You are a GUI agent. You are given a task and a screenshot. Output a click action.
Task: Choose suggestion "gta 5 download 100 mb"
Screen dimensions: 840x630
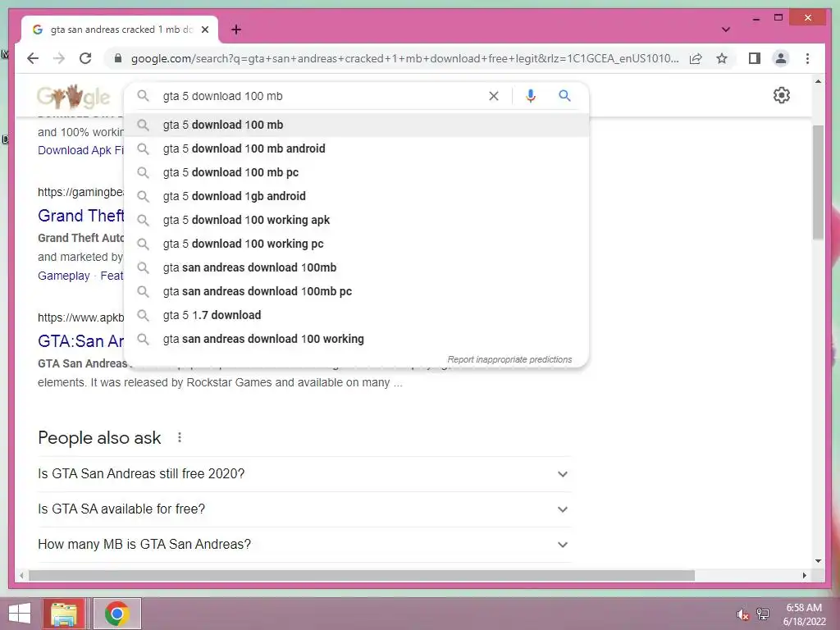point(356,125)
